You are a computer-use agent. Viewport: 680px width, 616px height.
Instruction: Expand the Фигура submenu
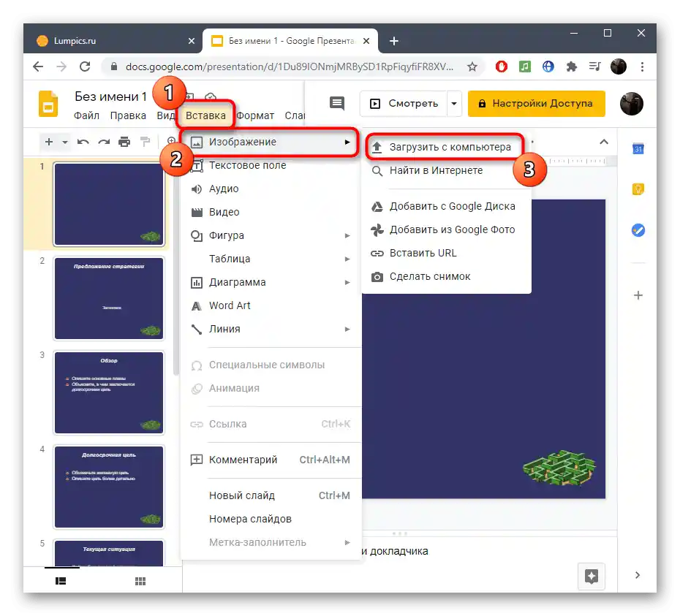[x=271, y=235]
